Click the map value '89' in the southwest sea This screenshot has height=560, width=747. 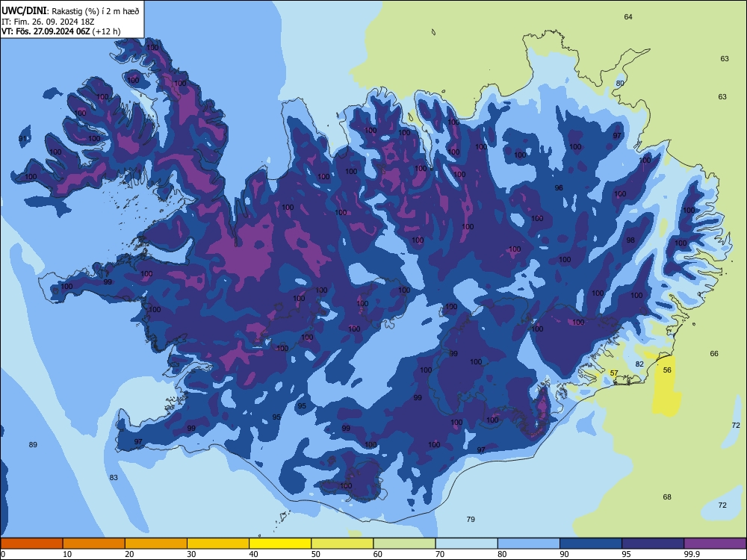coord(33,445)
